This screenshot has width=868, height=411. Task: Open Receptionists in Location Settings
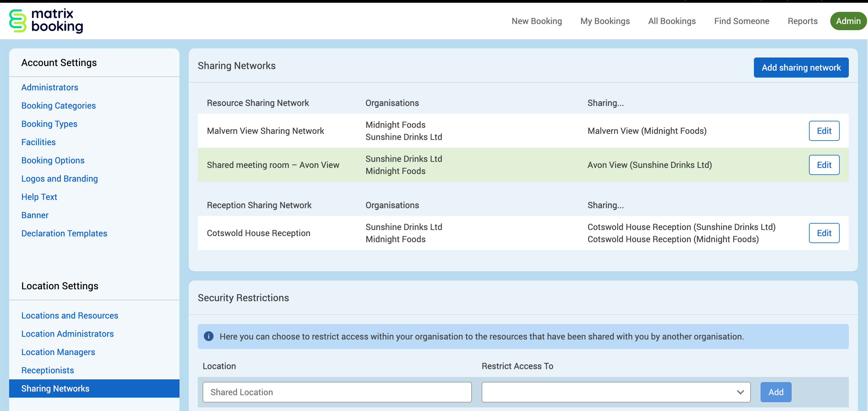click(47, 370)
